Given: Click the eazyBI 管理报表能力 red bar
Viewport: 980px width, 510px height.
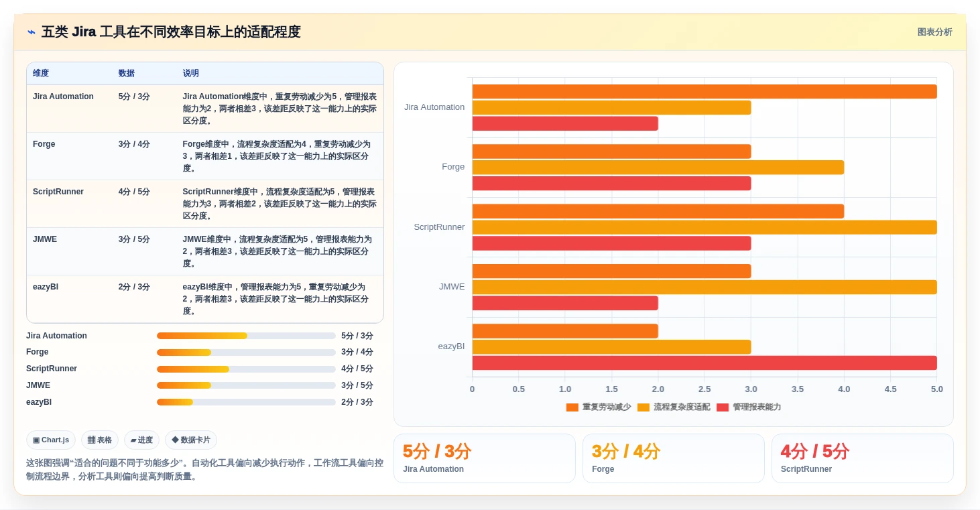Looking at the screenshot, I should [x=705, y=363].
